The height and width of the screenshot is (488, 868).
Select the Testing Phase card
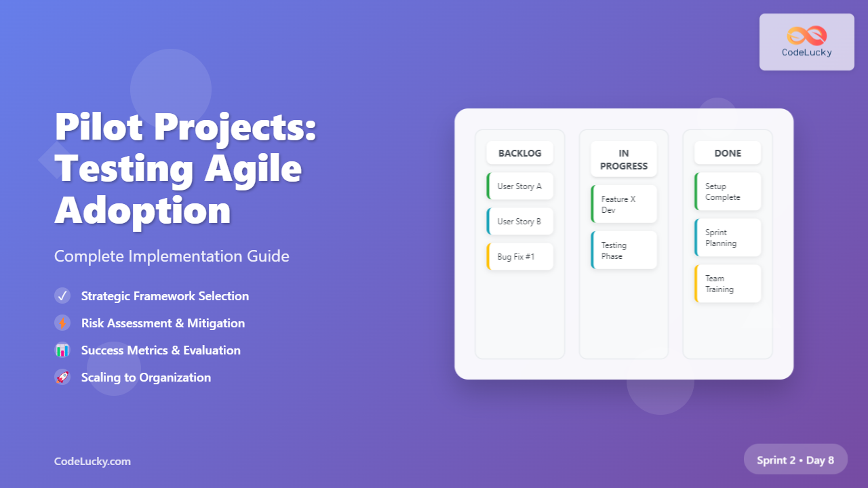pos(624,251)
